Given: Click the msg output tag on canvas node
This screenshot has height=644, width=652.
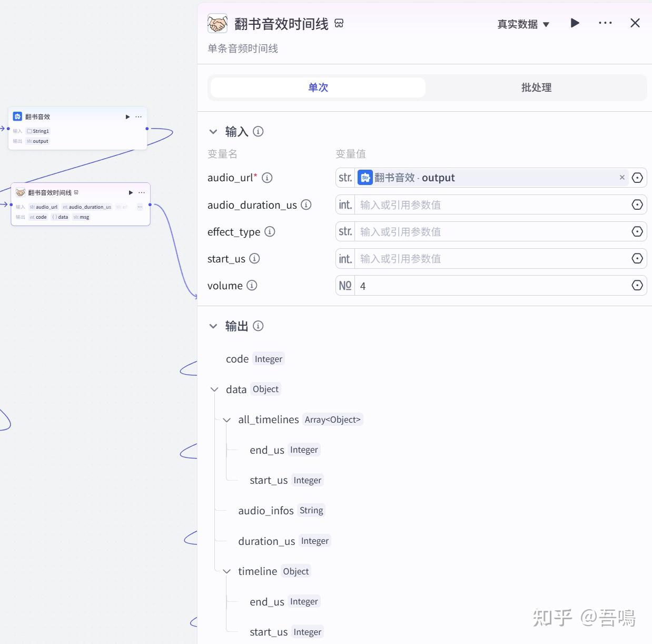Looking at the screenshot, I should (x=82, y=217).
